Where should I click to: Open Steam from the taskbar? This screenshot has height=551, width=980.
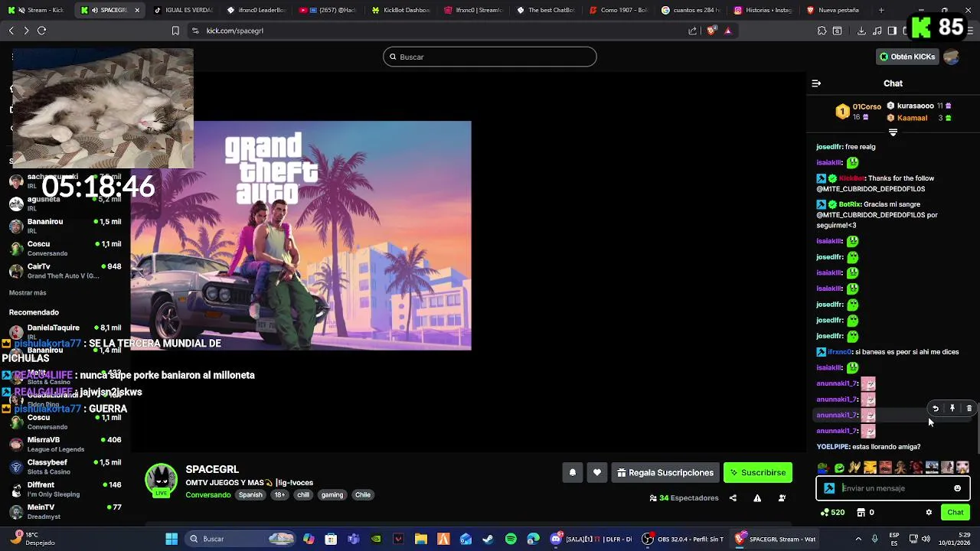coord(488,539)
